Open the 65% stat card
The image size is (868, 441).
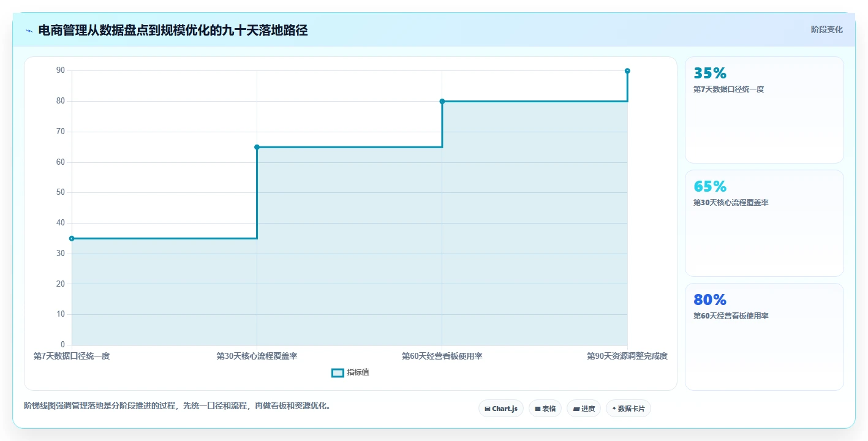(764, 223)
